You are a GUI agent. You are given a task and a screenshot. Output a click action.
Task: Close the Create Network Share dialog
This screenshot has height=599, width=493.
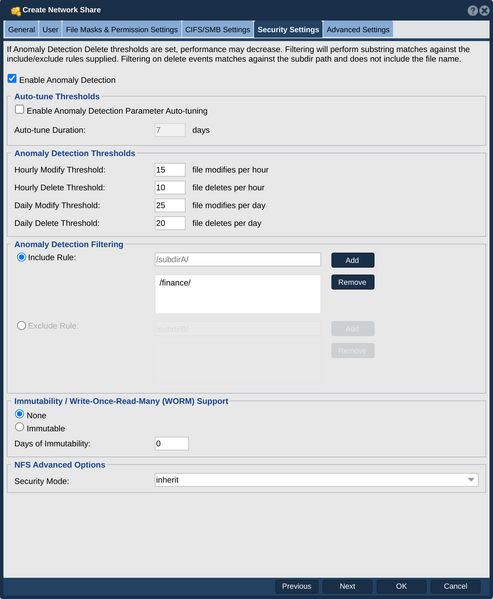pos(484,10)
